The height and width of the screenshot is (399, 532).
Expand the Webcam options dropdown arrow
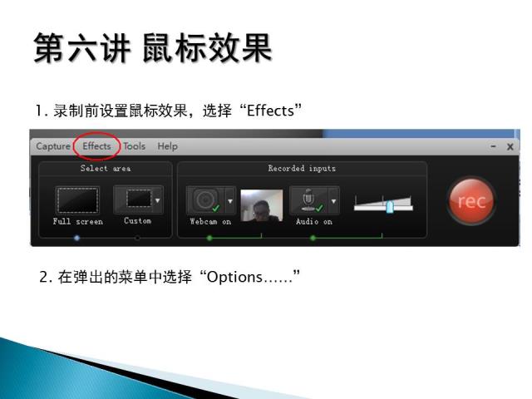point(230,200)
